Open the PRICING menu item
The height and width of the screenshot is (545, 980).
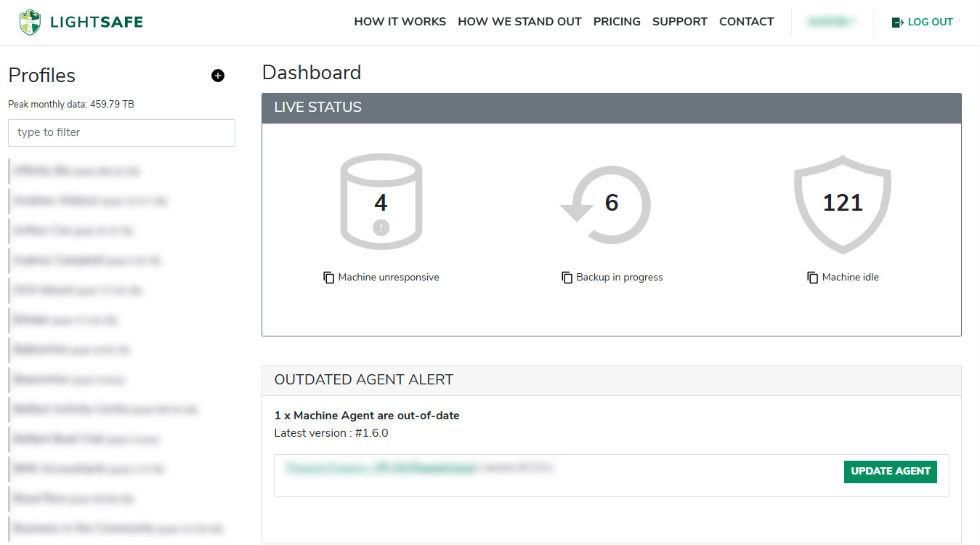click(617, 22)
